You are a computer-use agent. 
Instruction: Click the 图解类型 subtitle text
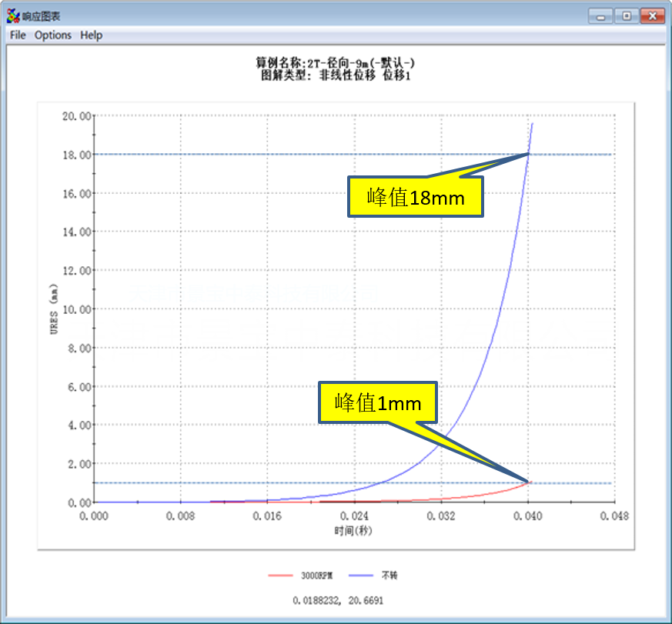[336, 75]
